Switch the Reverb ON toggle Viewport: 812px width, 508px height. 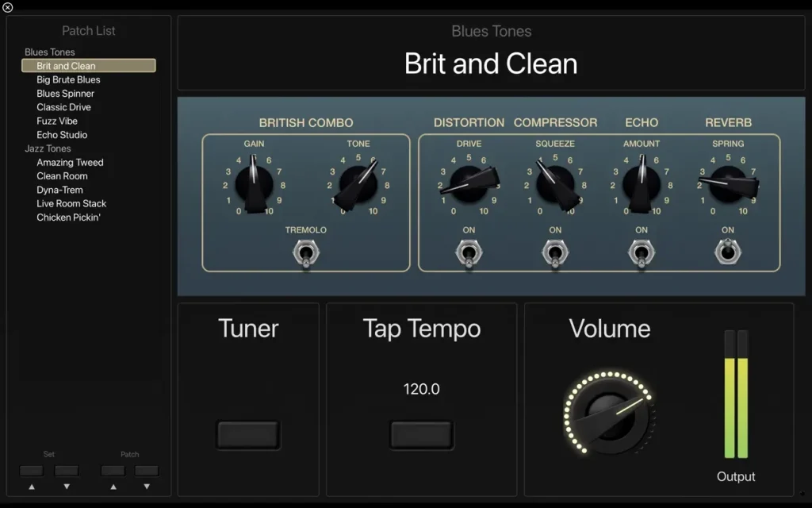728,252
